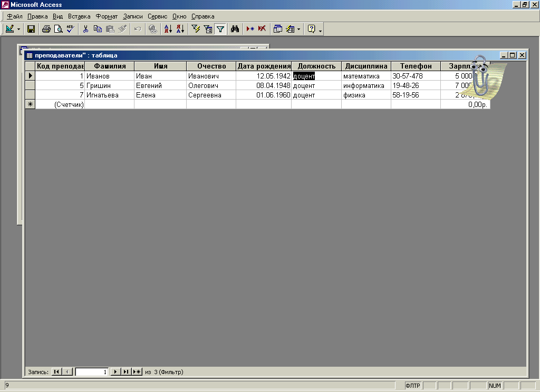
Task: Toggle the apply/remove filter funnel button
Action: pyautogui.click(x=220, y=29)
